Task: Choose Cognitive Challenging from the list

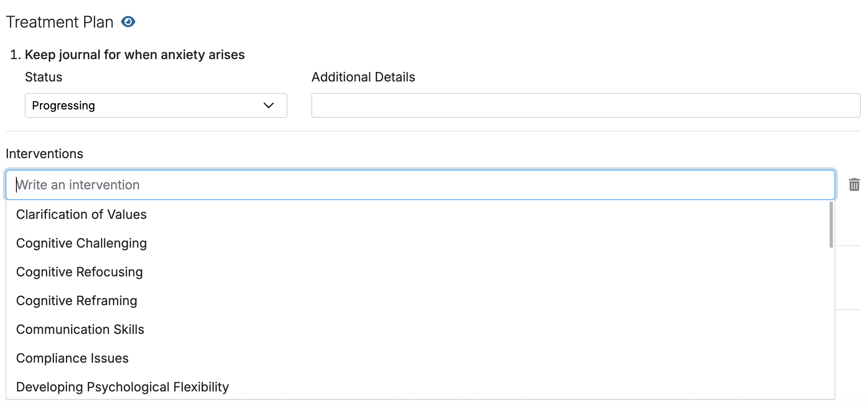Action: point(81,243)
